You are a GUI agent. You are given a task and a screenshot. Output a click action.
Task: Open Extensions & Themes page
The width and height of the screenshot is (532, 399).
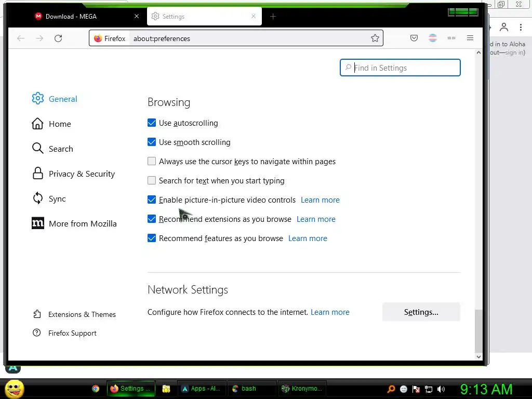point(74,314)
